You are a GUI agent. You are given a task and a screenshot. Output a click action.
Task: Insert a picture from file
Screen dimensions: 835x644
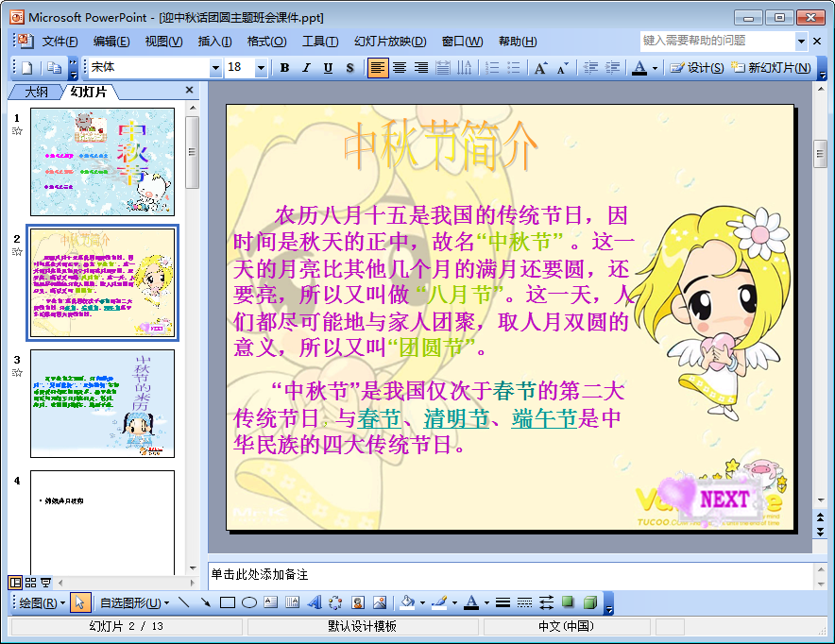tap(380, 603)
